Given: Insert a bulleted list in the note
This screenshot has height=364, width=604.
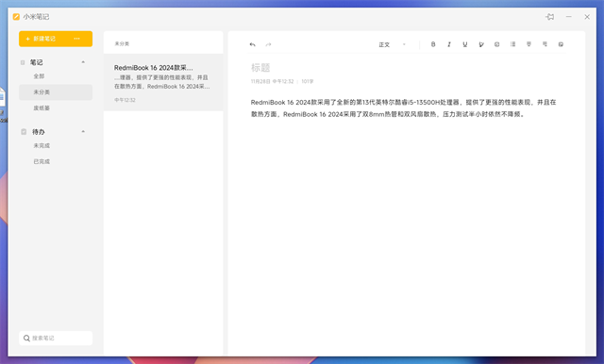Looking at the screenshot, I should tap(512, 44).
